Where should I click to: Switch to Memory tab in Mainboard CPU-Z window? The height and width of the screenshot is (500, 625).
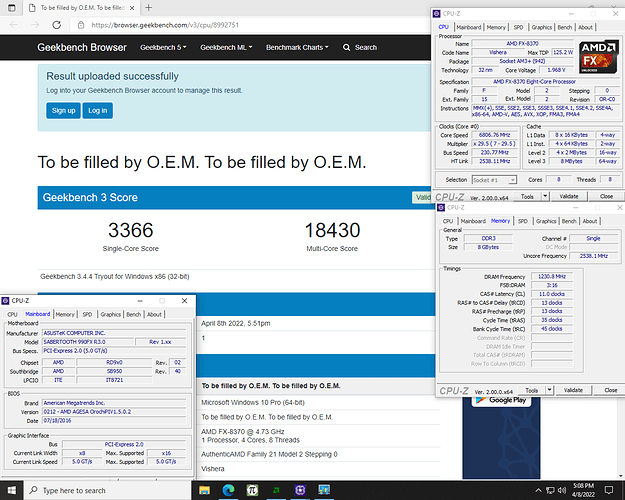coord(65,314)
